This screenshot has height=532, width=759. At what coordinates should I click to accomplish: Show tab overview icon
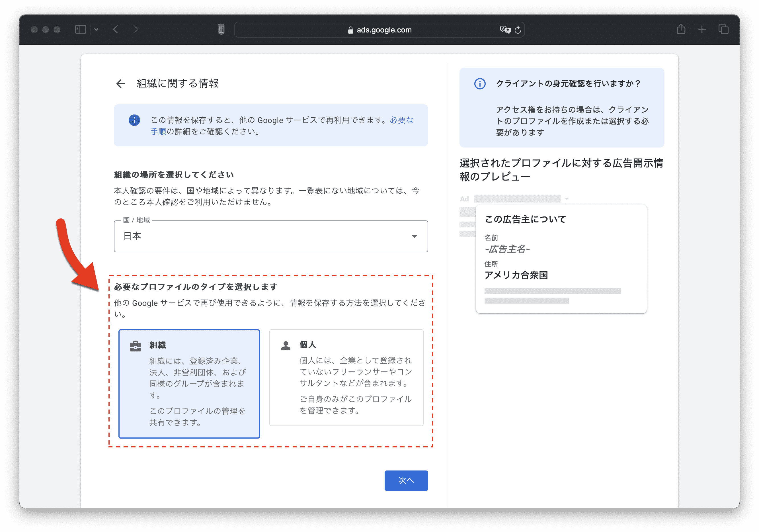[x=723, y=29]
